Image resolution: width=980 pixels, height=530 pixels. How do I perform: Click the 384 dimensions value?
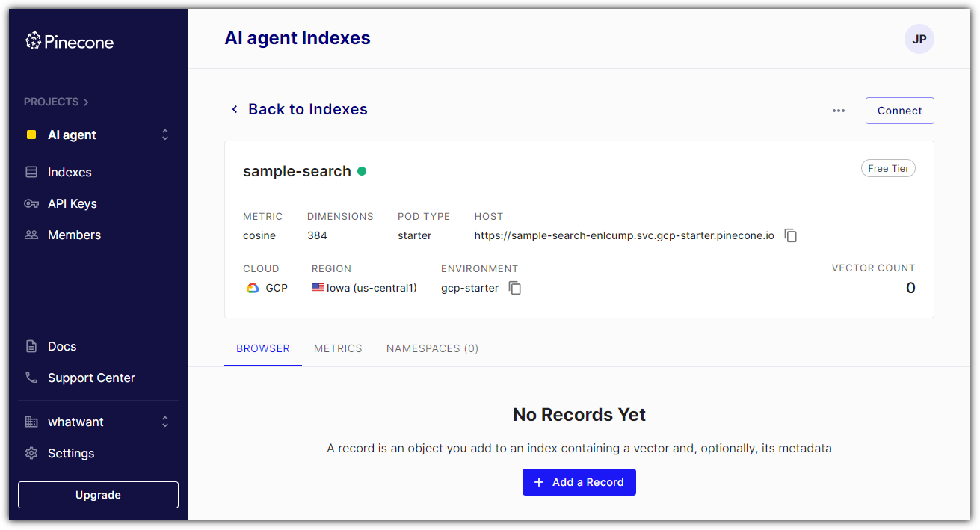click(317, 235)
